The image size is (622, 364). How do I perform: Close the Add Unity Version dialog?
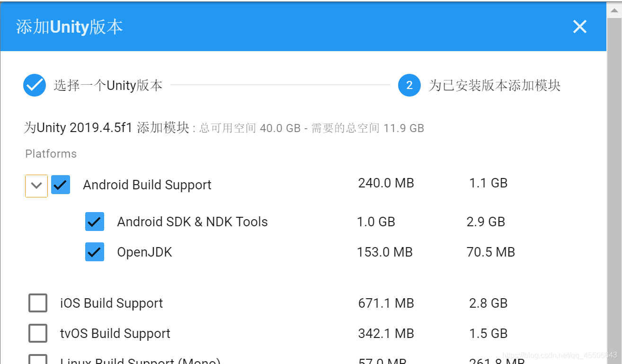579,27
